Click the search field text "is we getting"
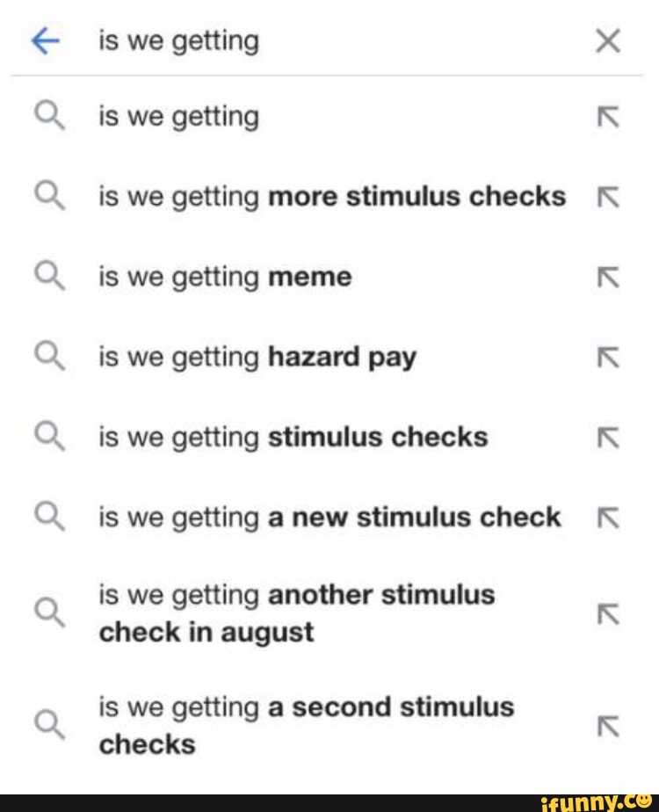This screenshot has height=812, width=659. pos(178,41)
